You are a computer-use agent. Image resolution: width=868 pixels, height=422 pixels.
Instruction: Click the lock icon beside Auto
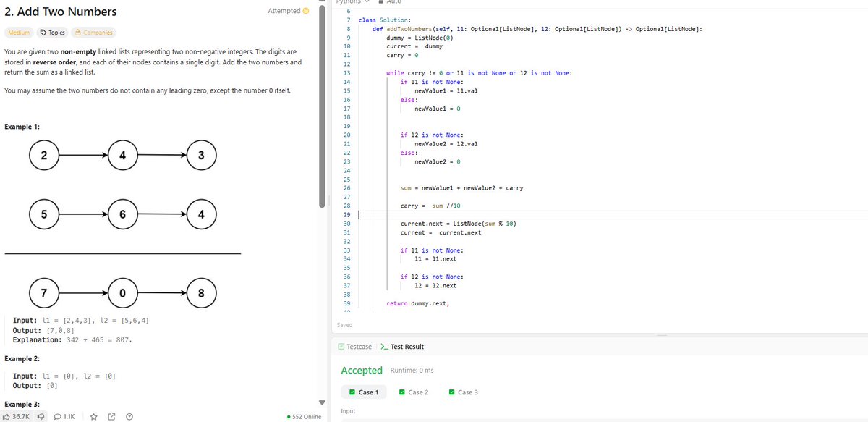[x=380, y=2]
